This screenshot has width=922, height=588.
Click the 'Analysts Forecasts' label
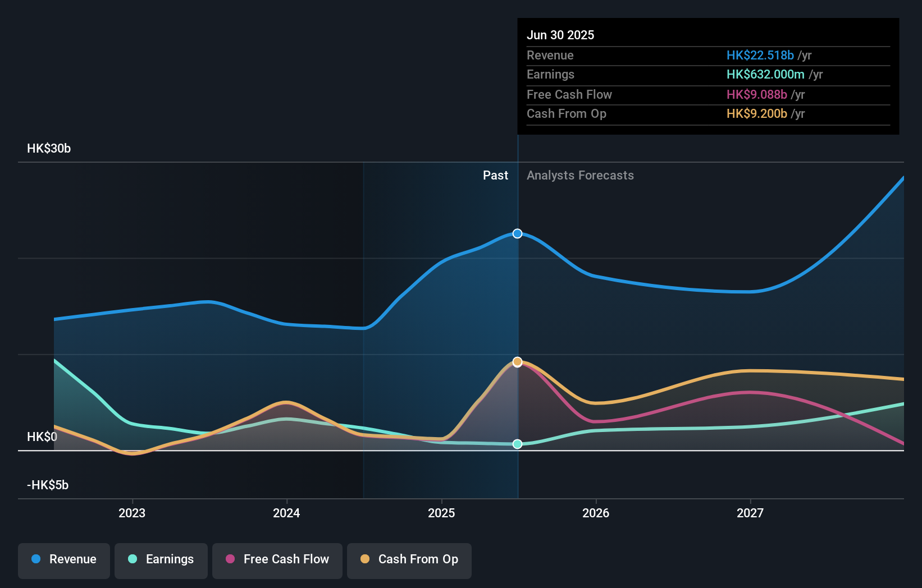click(580, 176)
